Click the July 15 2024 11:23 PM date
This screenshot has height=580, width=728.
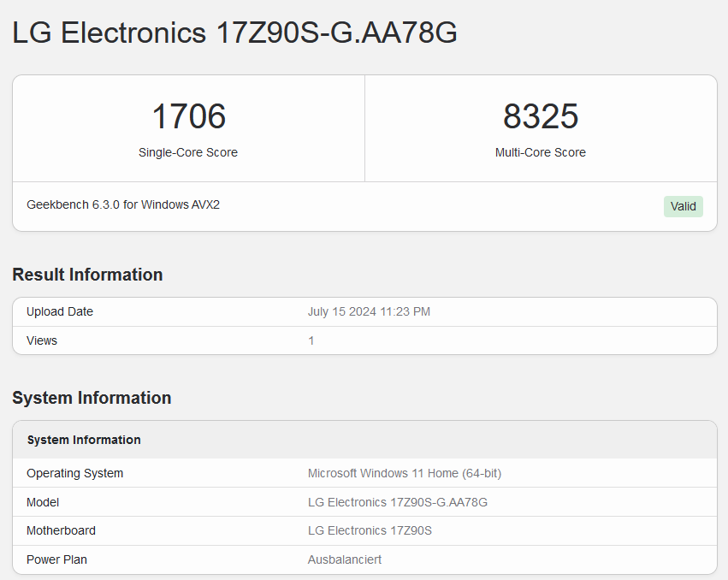(369, 311)
